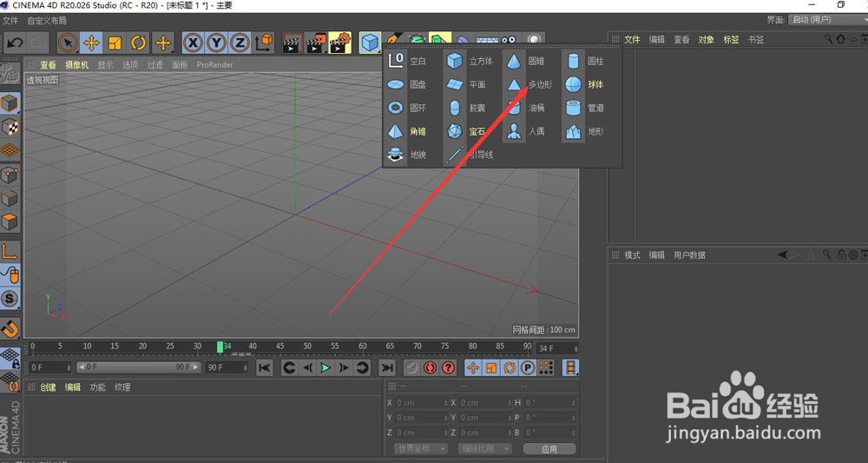Screen dimensions: 868x463
Task: Toggle Position keyframe recording icon
Action: tap(473, 367)
